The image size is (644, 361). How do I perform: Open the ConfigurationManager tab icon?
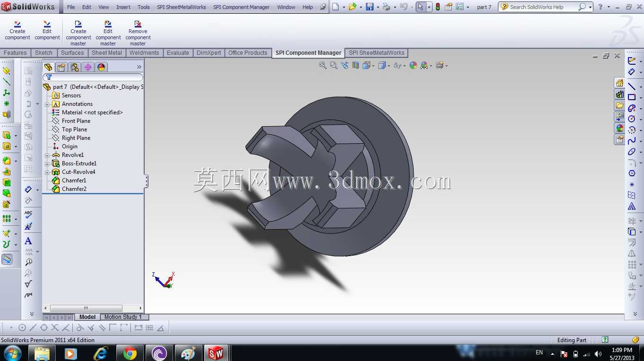point(75,67)
